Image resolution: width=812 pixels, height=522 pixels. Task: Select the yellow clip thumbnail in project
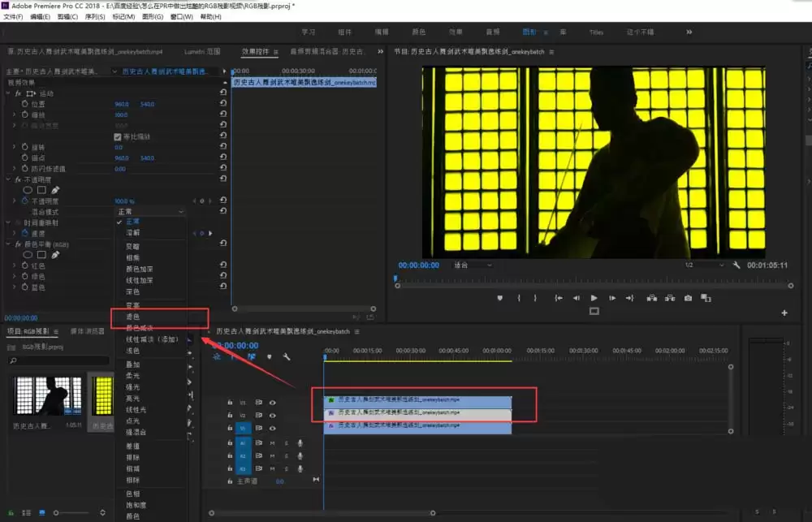(x=102, y=396)
